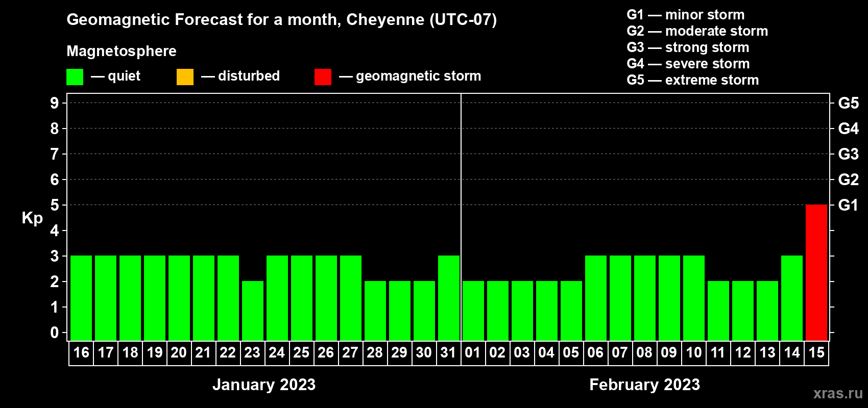
Task: Click date label 03 on the axis
Action: [x=522, y=352]
